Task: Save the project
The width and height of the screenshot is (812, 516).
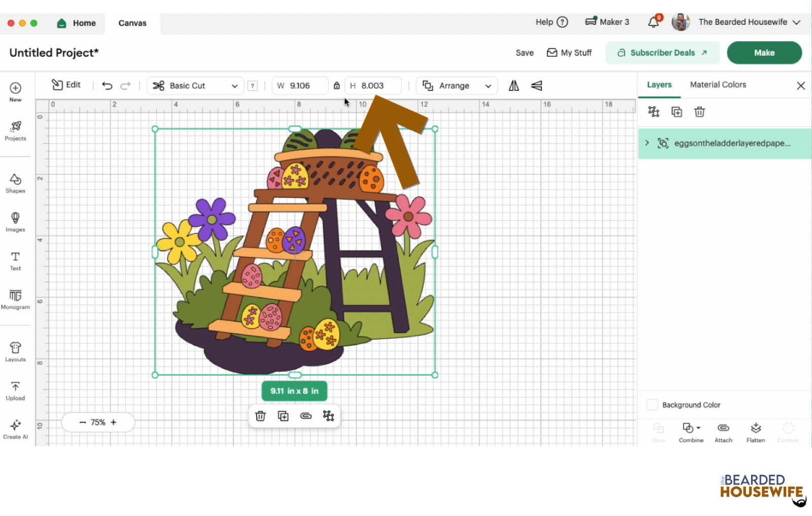Action: coord(525,53)
